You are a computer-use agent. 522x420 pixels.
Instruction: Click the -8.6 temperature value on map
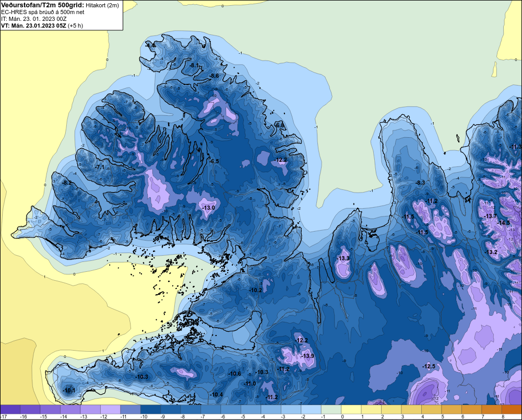click(x=214, y=76)
